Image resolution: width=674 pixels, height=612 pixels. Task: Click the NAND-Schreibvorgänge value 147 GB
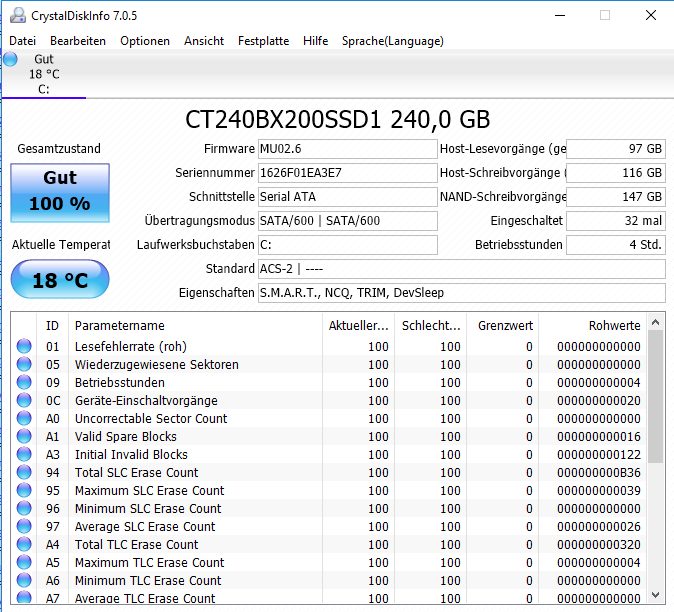click(x=616, y=197)
